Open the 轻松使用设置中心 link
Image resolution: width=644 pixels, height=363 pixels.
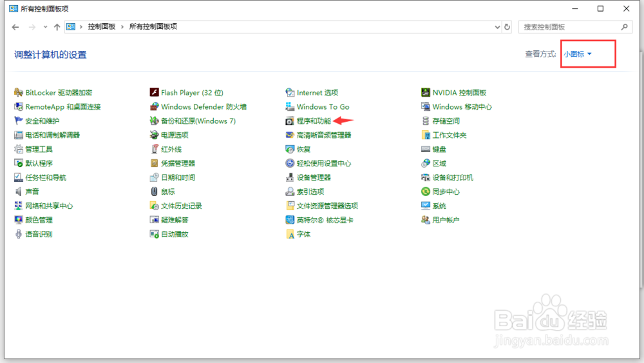pos(324,163)
